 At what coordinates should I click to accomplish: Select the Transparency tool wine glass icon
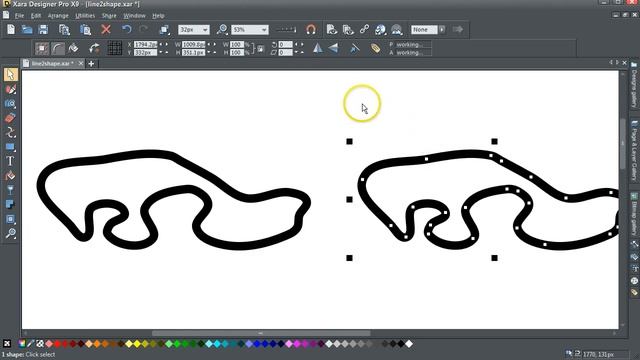10,190
